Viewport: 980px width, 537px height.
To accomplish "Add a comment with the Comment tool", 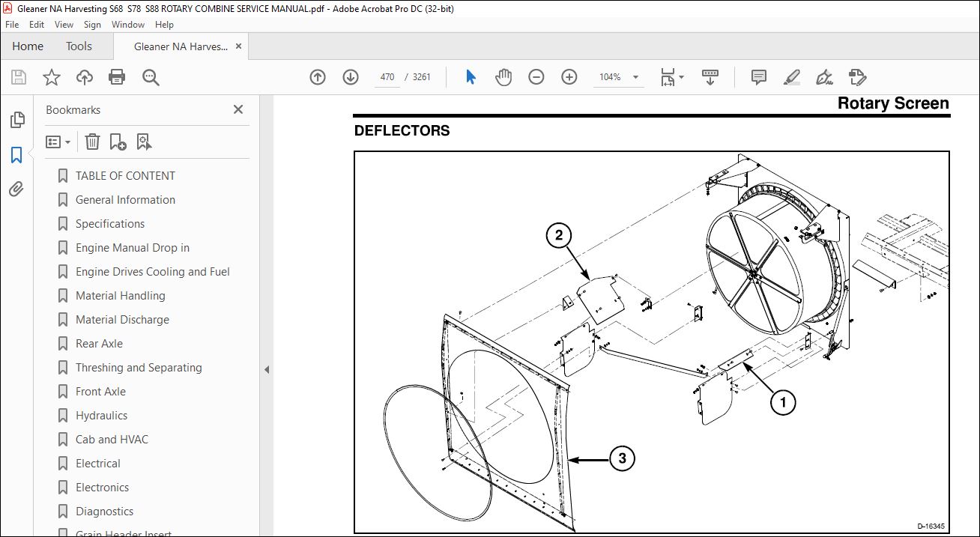I will coord(759,77).
